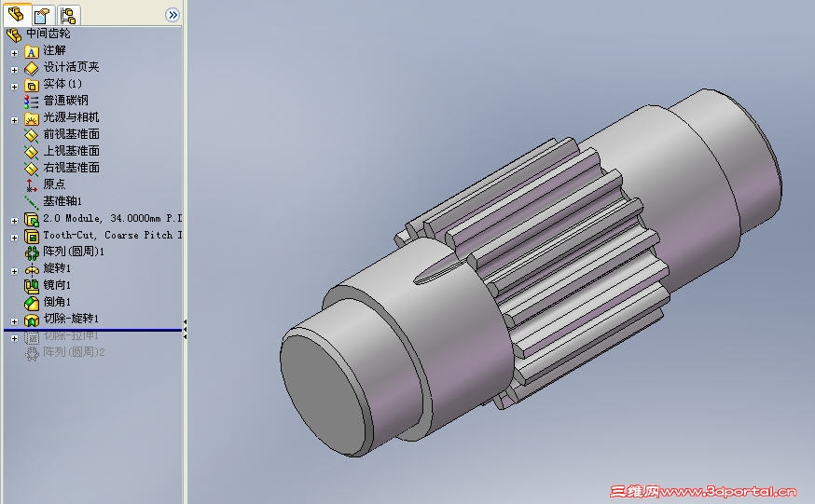Select the 右视基准面 right plane label
The height and width of the screenshot is (504, 815).
pyautogui.click(x=71, y=168)
